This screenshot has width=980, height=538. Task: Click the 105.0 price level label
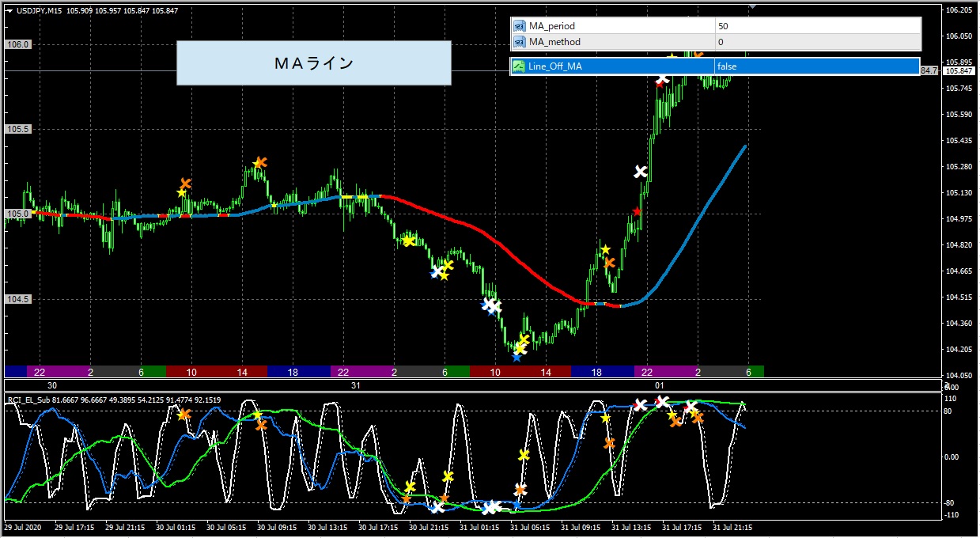(17, 214)
